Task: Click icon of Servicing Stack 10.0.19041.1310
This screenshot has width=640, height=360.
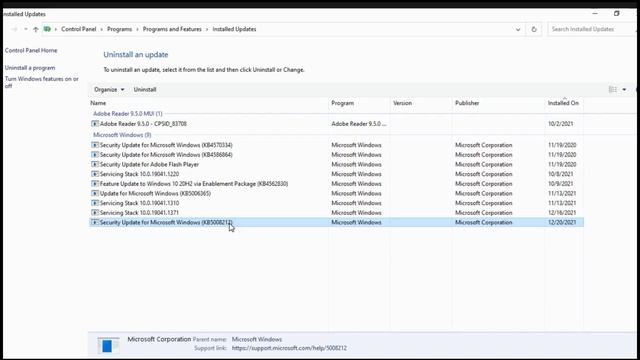Action: coord(95,203)
